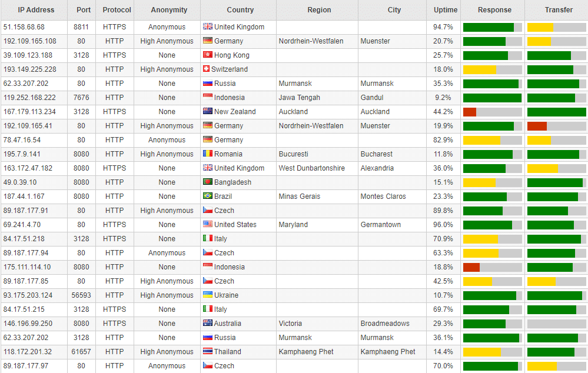588x373 pixels.
Task: Click the Hong Kong flag icon
Action: tap(207, 55)
